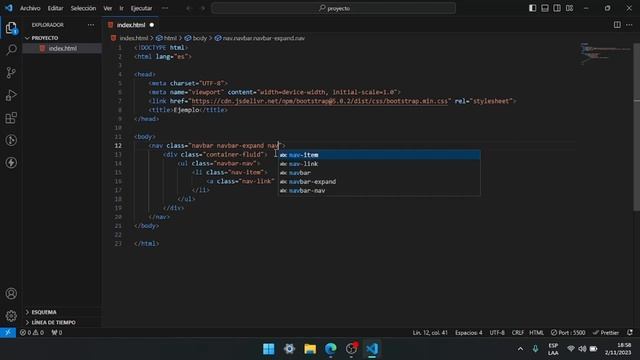Open the Ir menu
This screenshot has height=360, width=640.
[x=121, y=8]
